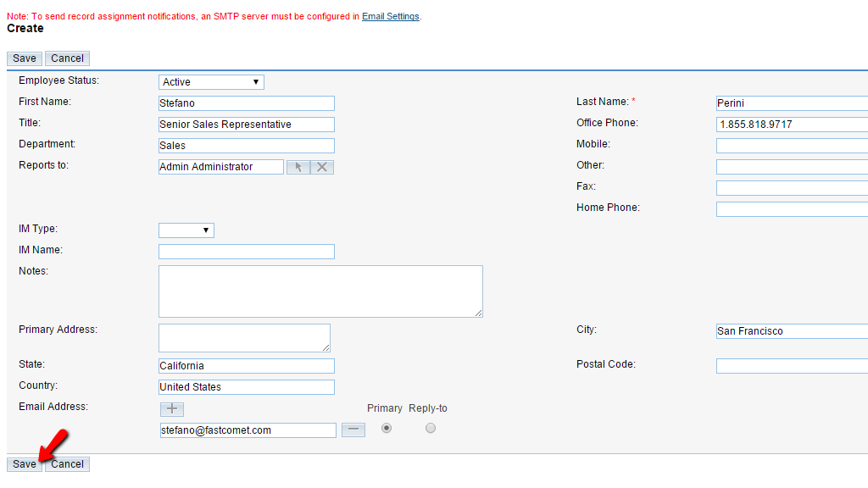Click the Primary Address text area
The height and width of the screenshot is (488, 868).
click(244, 337)
